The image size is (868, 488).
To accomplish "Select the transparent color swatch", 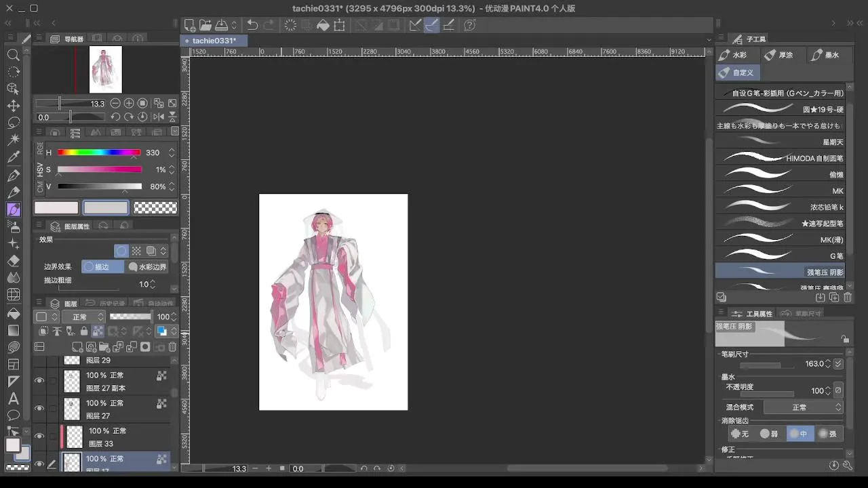I will (155, 208).
